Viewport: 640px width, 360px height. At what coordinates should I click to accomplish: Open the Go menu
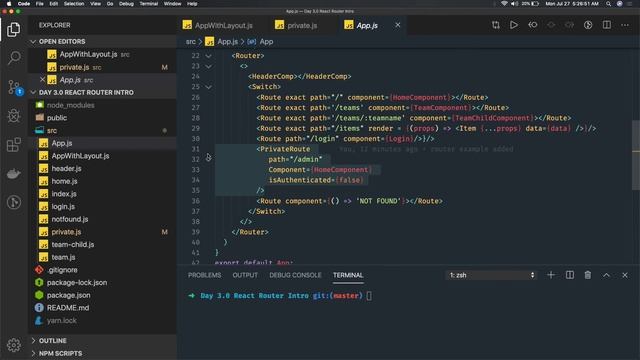pos(110,4)
